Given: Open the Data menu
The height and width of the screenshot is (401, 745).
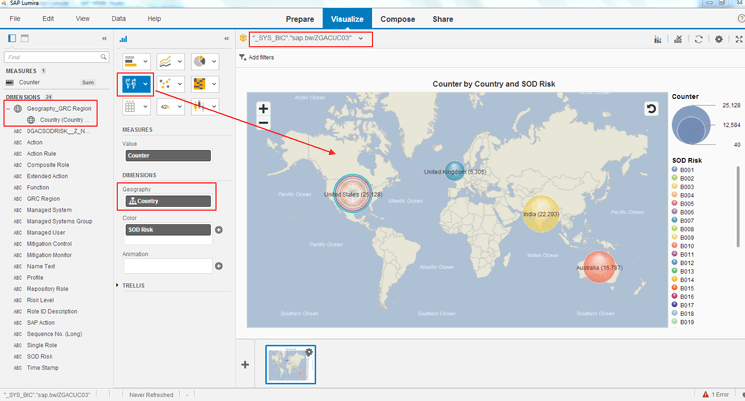Looking at the screenshot, I should pyautogui.click(x=119, y=19).
